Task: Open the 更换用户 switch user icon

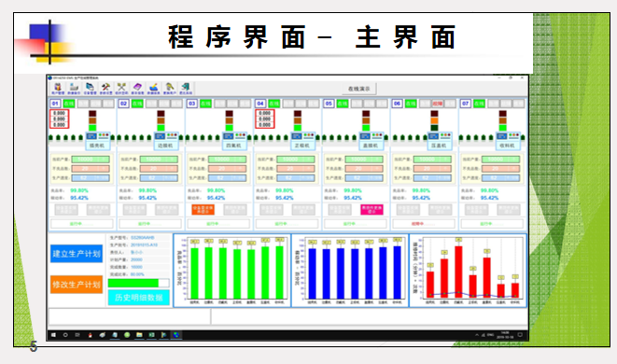Action: 170,88
